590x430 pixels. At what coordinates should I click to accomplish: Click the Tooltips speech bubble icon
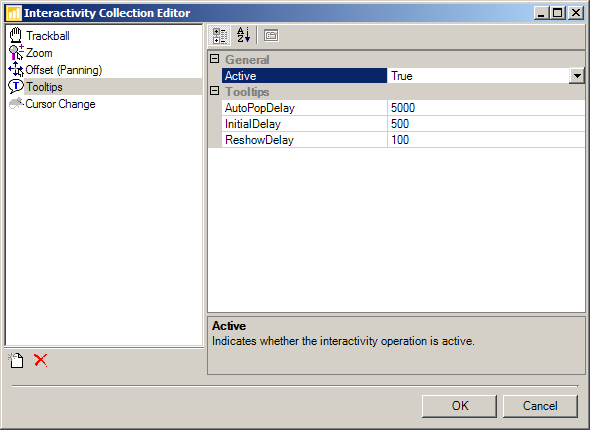click(16, 87)
